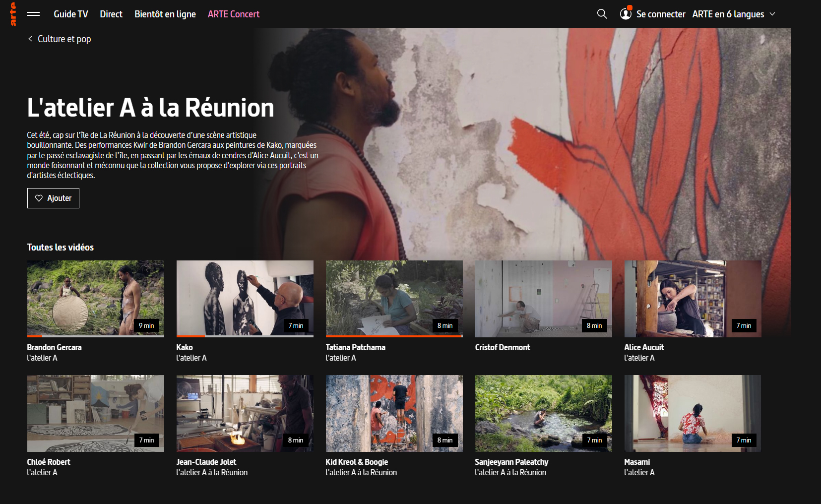Click the heart icon in Ajouter
This screenshot has height=504, width=821.
pos(39,198)
